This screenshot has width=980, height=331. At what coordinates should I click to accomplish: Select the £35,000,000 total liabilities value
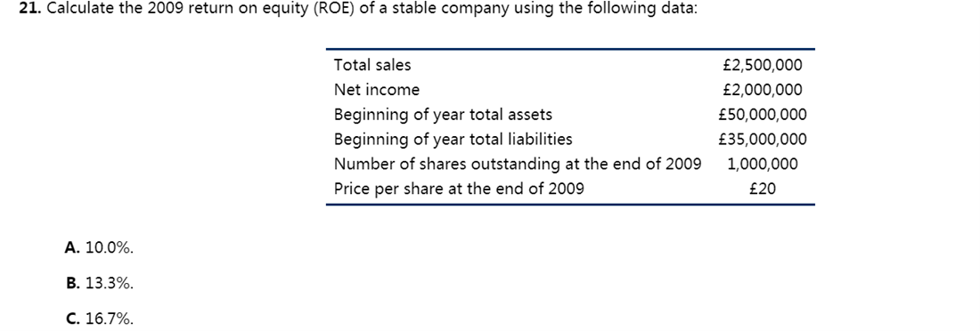click(x=764, y=139)
